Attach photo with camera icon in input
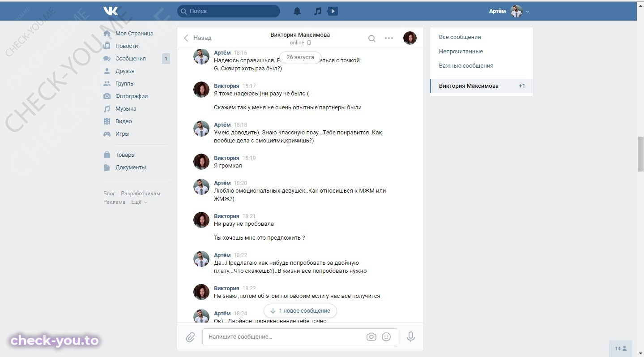Image resolution: width=644 pixels, height=357 pixels. pos(371,337)
